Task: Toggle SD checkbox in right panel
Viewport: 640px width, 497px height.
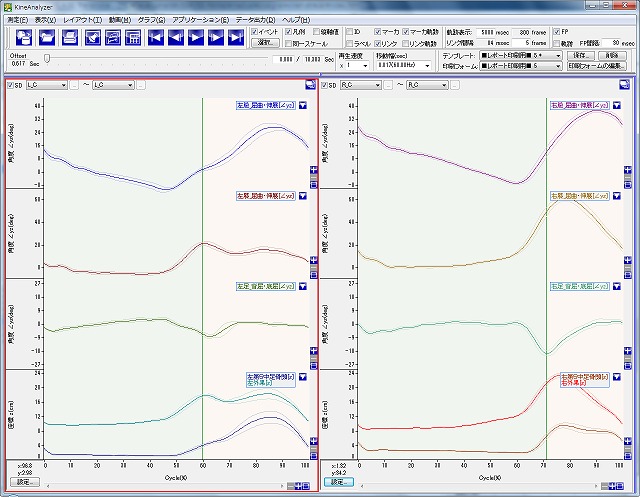Action: tap(324, 85)
